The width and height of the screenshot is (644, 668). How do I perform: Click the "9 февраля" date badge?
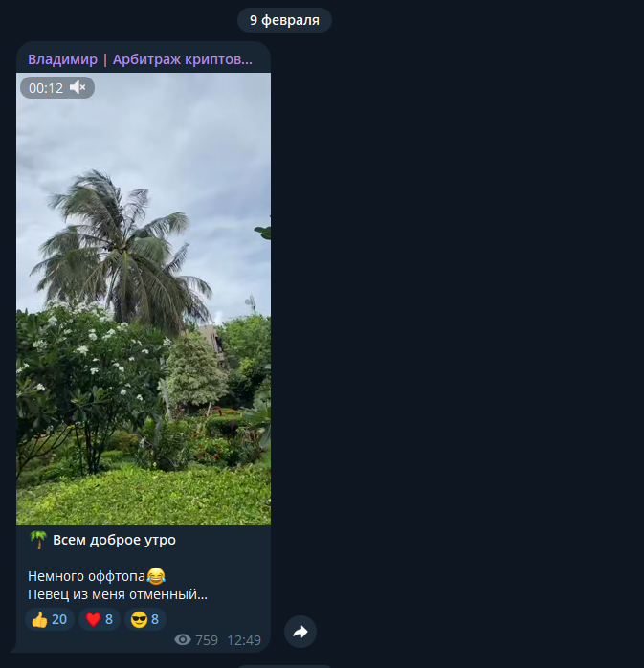pos(284,20)
